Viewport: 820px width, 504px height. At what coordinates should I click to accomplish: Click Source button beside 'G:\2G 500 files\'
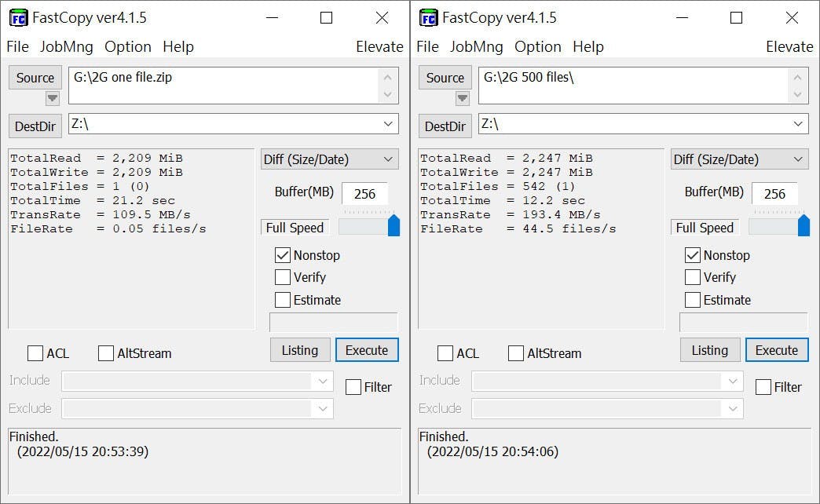445,78
